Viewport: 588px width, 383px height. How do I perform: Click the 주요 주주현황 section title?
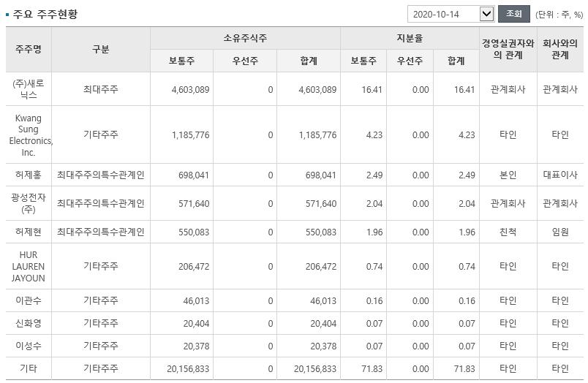click(x=45, y=14)
